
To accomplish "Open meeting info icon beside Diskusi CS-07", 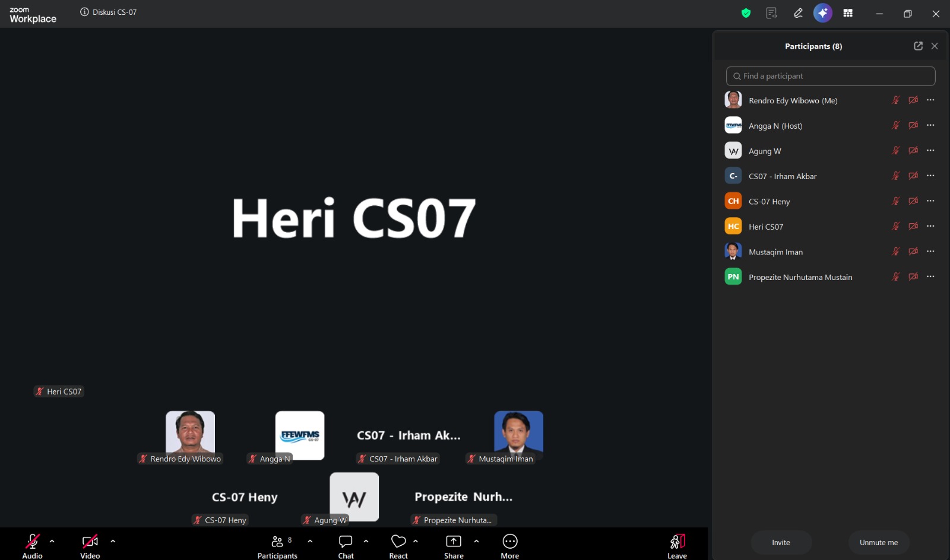I will (x=84, y=12).
